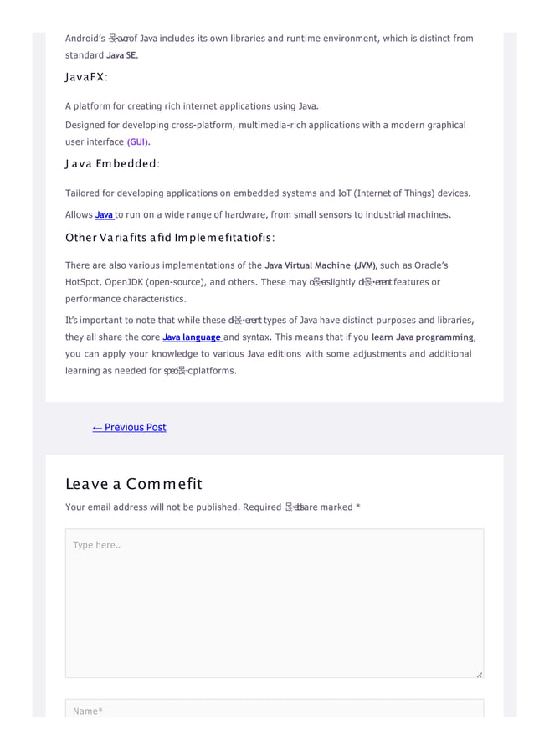Click the JavaFX: heading
This screenshot has width=534, height=756.
87,77
